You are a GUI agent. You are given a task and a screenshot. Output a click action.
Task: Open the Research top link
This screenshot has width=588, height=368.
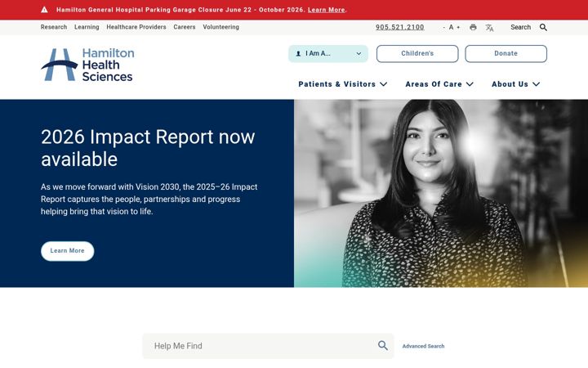[54, 27]
